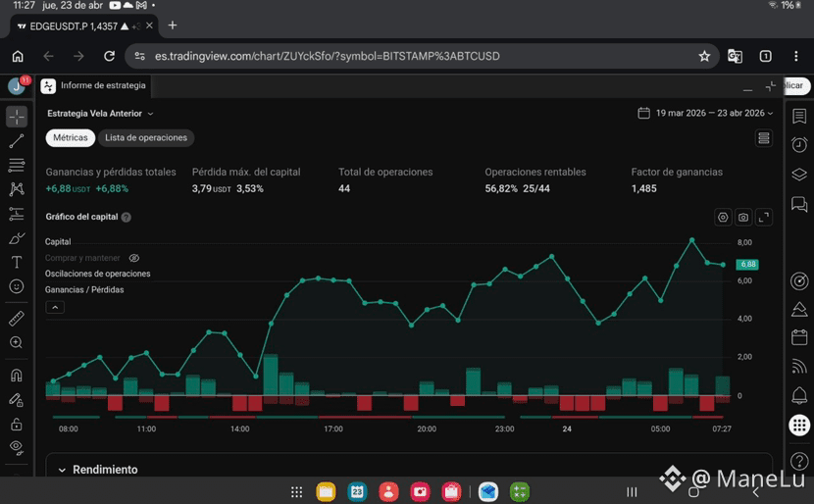This screenshot has height=504, width=814.
Task: Open capital chart settings gear
Action: pos(723,218)
